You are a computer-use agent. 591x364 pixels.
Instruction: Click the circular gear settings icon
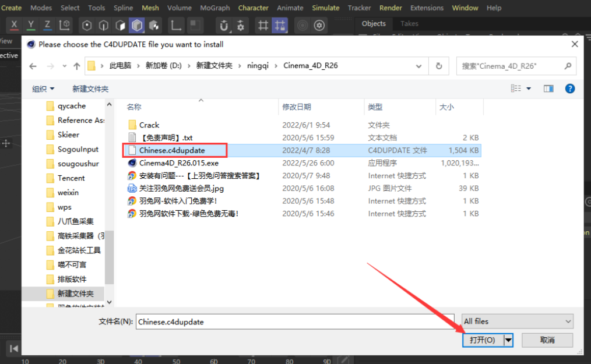coord(319,25)
